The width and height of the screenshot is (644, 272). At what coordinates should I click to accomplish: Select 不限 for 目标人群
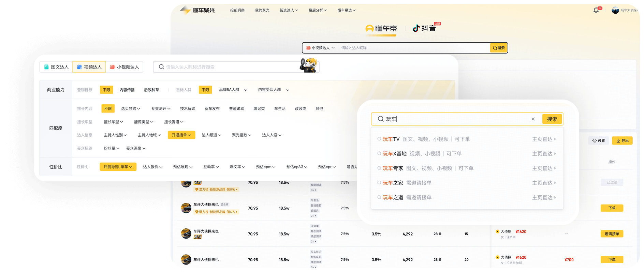coord(205,90)
